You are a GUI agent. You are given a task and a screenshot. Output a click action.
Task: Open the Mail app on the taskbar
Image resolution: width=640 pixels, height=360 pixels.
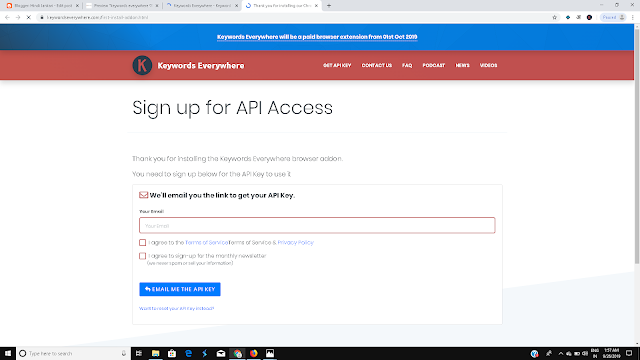coord(221,353)
